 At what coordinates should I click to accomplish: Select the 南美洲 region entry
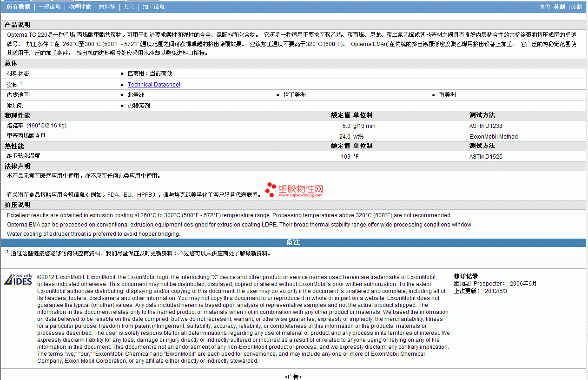(447, 95)
